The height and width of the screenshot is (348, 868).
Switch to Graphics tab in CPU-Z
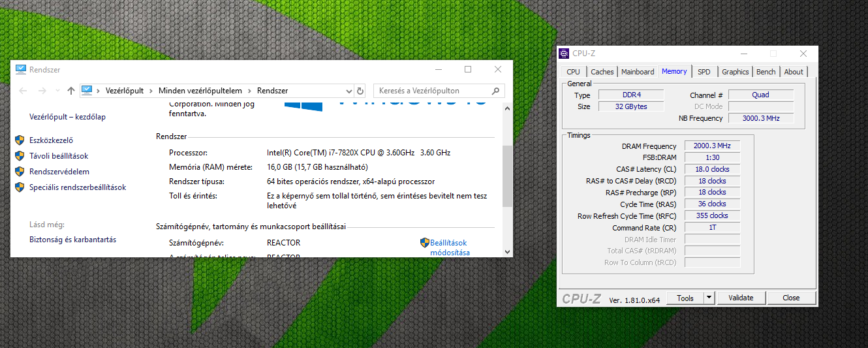click(735, 72)
